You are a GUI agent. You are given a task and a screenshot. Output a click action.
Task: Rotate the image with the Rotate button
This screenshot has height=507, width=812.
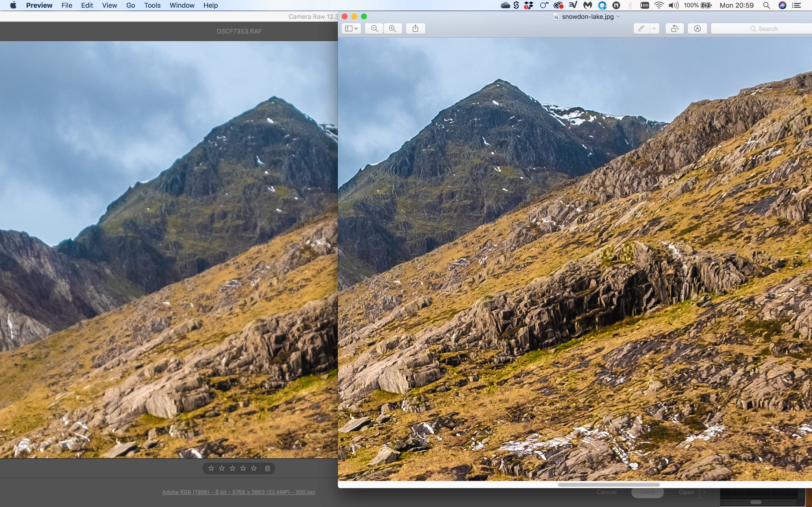(674, 28)
